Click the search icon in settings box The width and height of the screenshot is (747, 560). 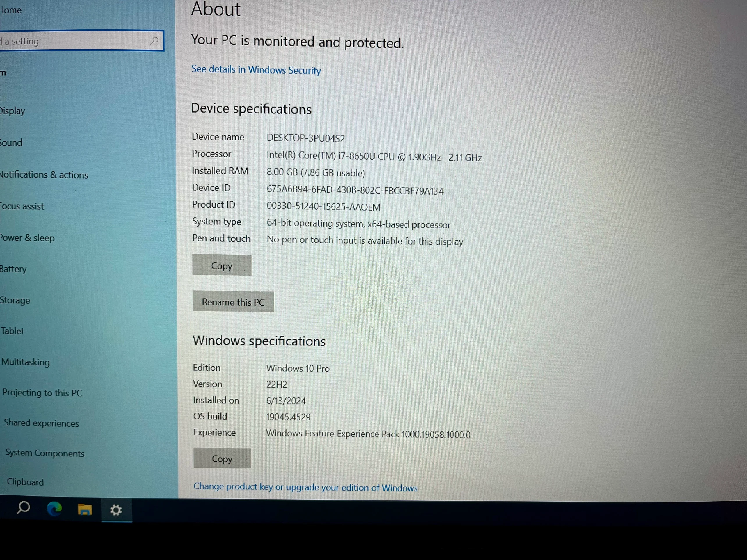154,41
